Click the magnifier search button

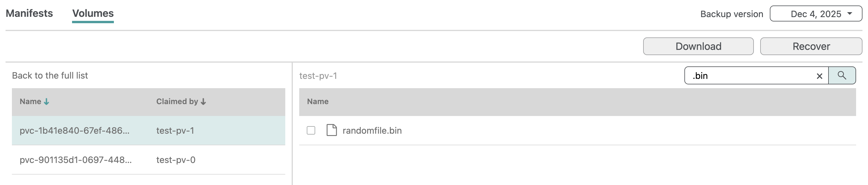click(x=841, y=75)
